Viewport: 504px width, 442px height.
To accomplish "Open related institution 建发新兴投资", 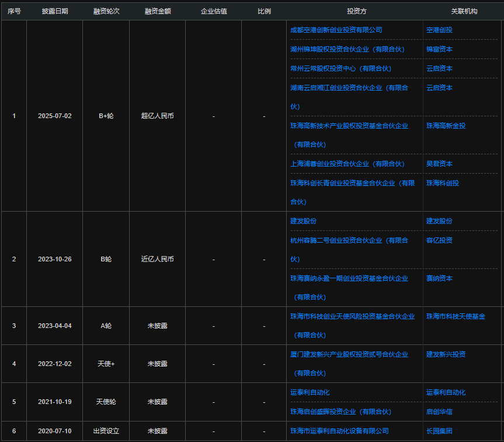I will coord(446,354).
